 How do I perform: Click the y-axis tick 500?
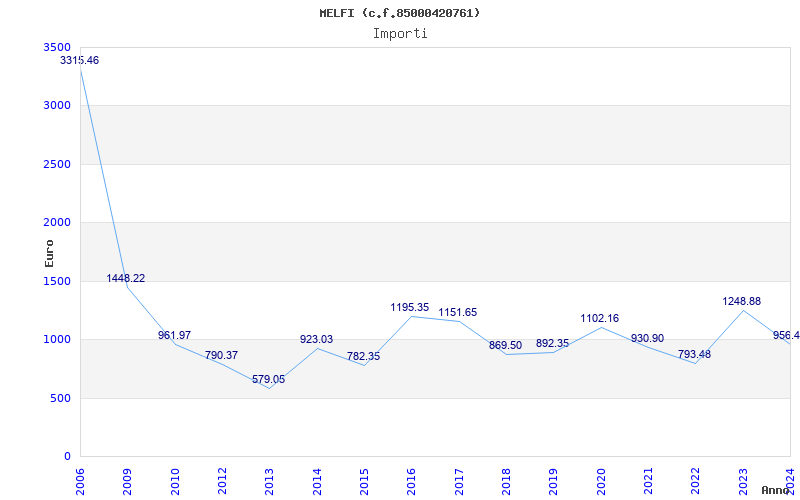click(x=63, y=398)
